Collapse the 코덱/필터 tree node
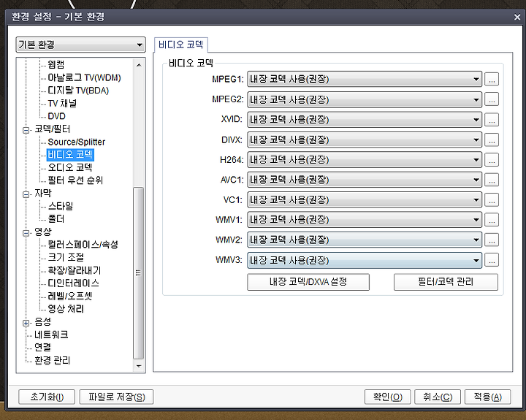The image size is (526, 420). 26,130
